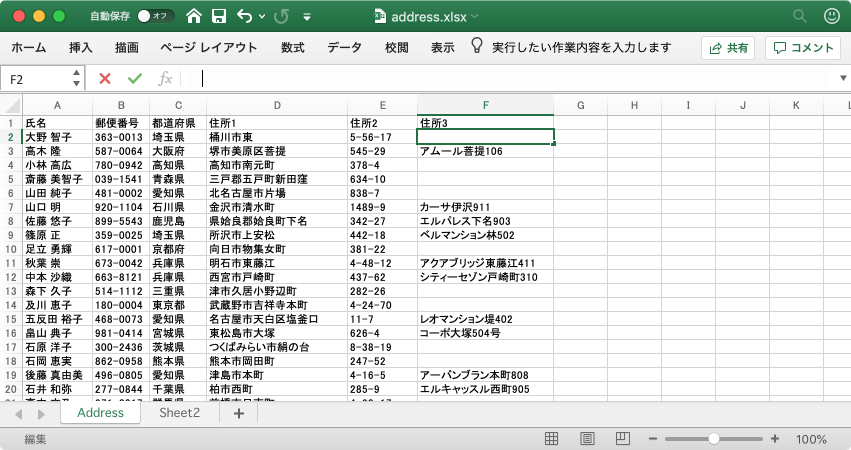Open the Undo history dropdown arrow
The height and width of the screenshot is (450, 851).
point(262,17)
